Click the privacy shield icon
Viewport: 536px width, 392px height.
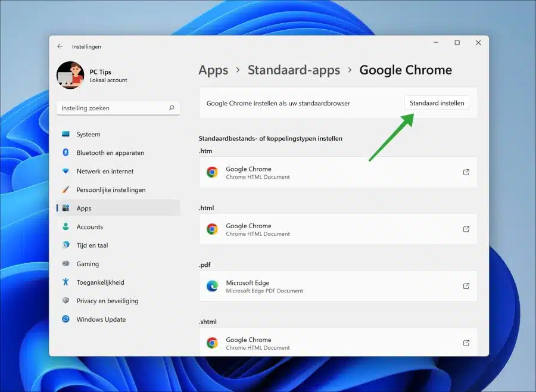66,300
